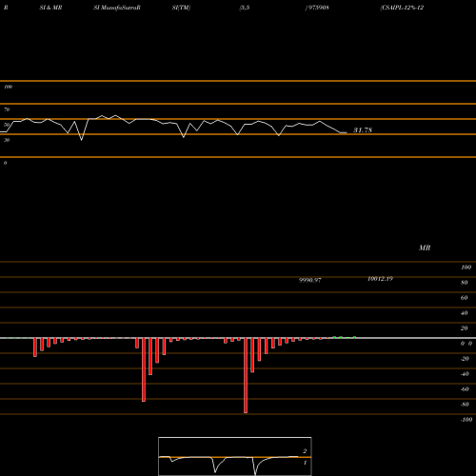
Task: Click the "50" level label on RSI axis
Action: coord(7,125)
